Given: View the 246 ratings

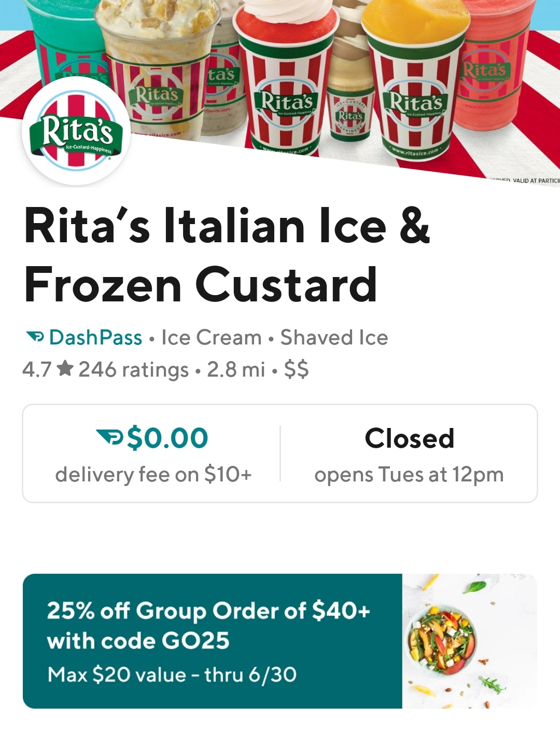Looking at the screenshot, I should [133, 369].
